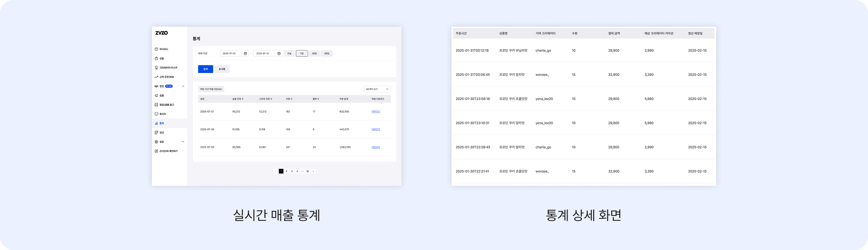This screenshot has height=250, width=868.
Task: Click the next page arrow in pagination
Action: point(313,171)
